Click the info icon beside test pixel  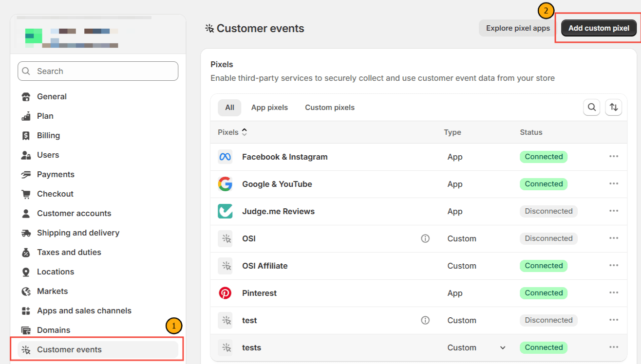click(425, 320)
